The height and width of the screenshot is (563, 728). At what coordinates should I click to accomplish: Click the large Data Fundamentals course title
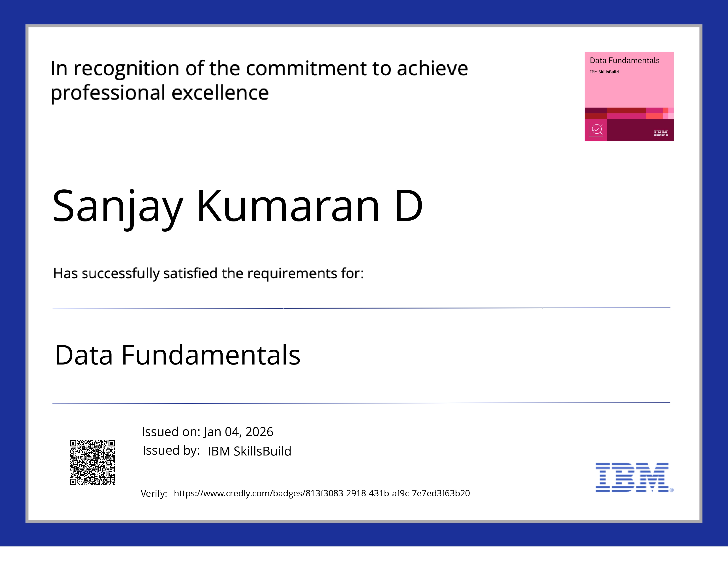coord(178,355)
